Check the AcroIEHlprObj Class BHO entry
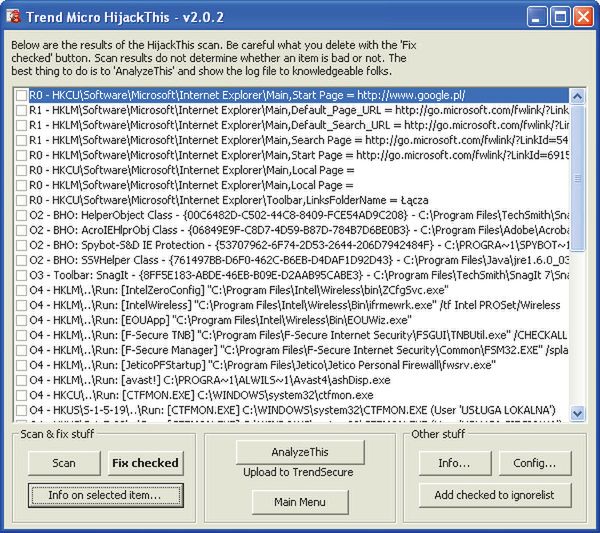This screenshot has width=600, height=533. click(22, 230)
